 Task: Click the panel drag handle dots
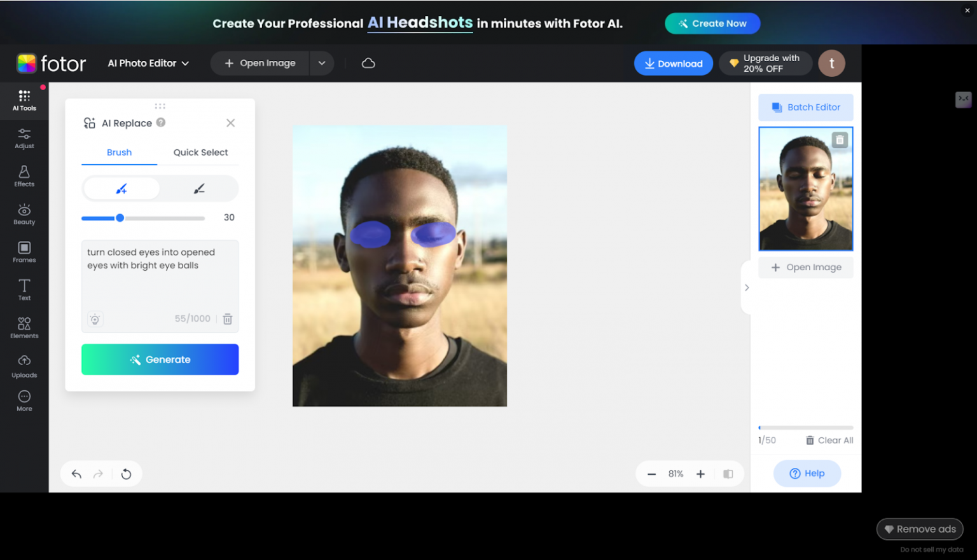(x=160, y=106)
